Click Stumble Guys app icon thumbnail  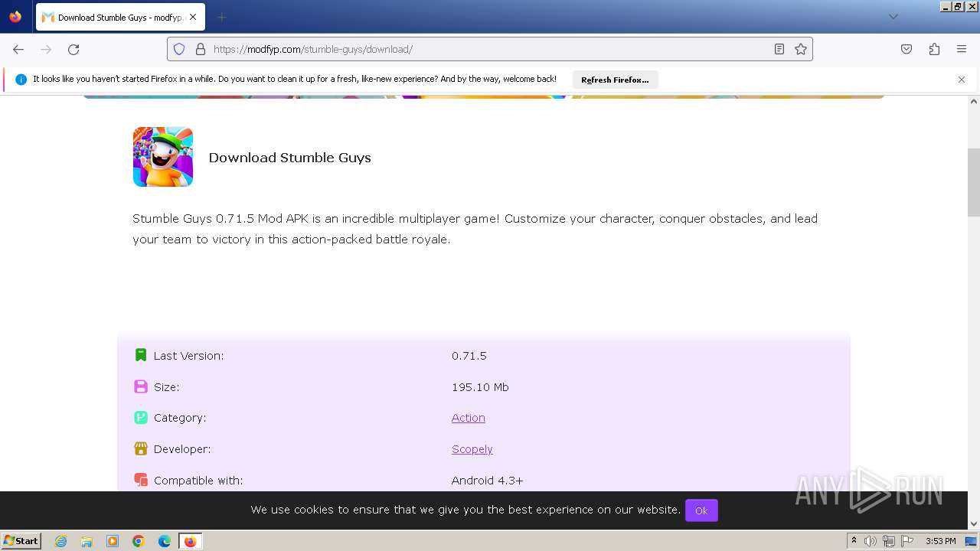[163, 157]
